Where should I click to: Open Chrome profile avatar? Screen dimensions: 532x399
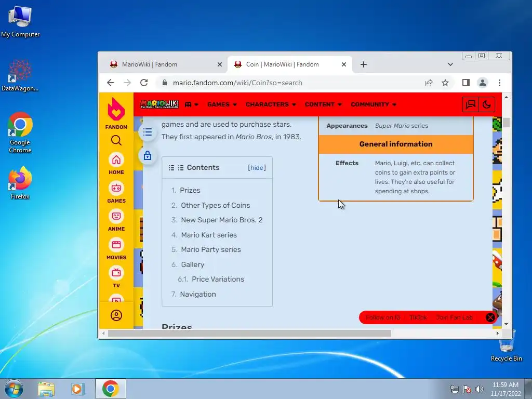[x=483, y=83]
